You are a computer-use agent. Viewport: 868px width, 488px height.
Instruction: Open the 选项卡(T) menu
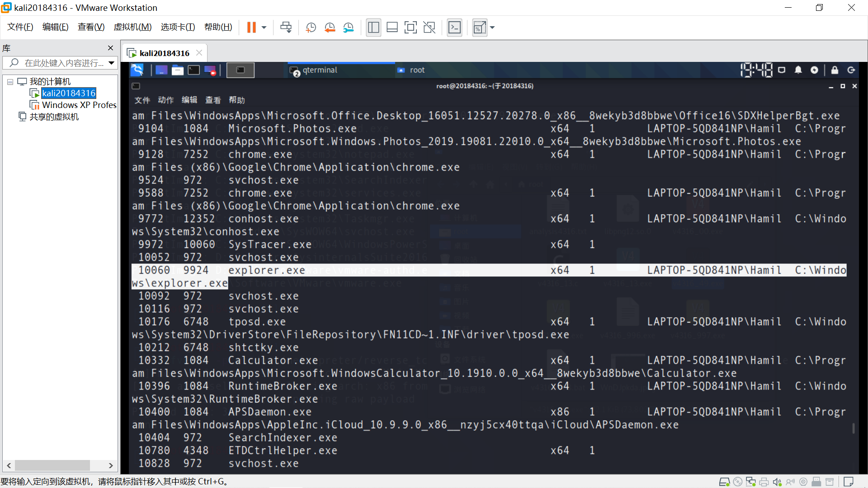point(178,27)
